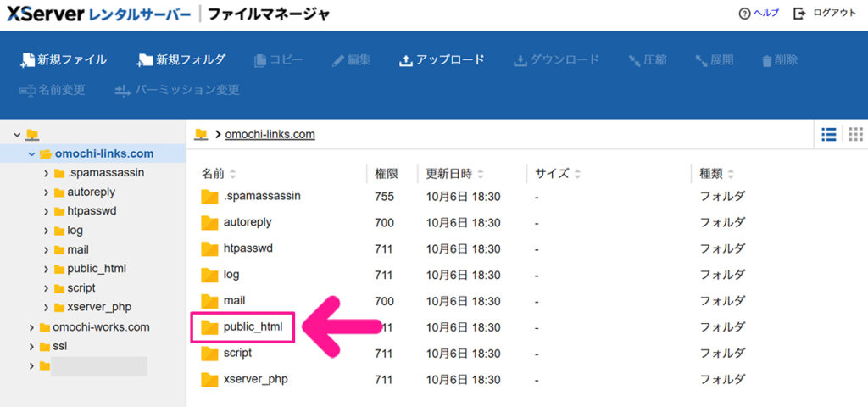Viewport: 868px width, 407px height.
Task: Click the root folder icon in breadcrumb
Action: (x=201, y=134)
